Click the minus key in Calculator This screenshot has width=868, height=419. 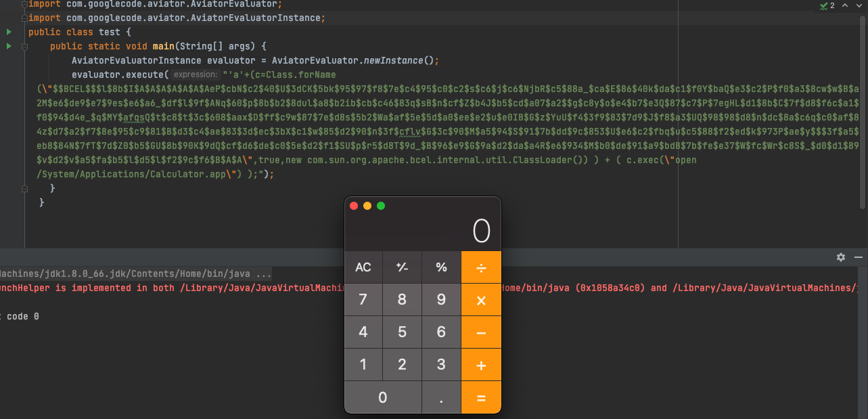coord(481,332)
